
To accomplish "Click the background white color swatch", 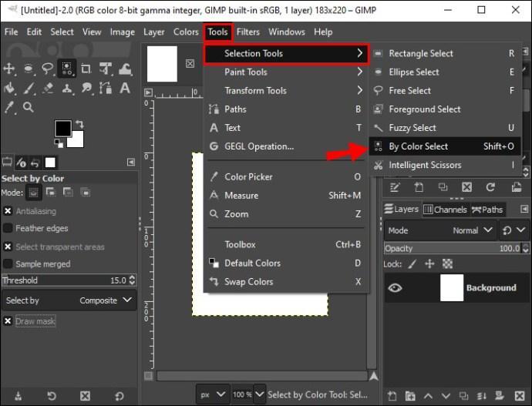I will 77,141.
